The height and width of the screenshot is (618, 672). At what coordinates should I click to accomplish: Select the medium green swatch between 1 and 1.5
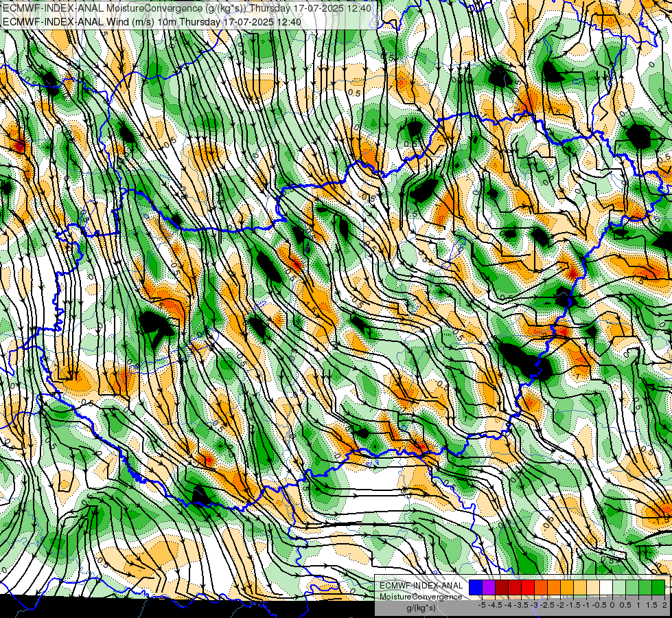click(x=645, y=587)
